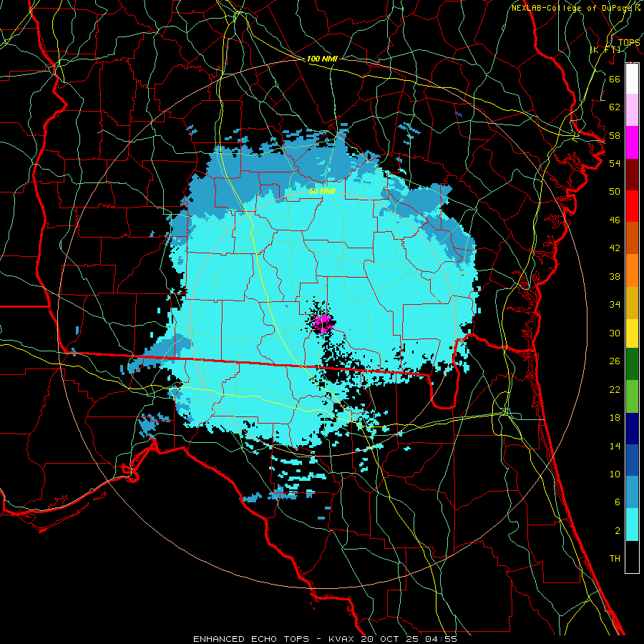This screenshot has width=644, height=644.
Task: Click the legend value "14"
Action: click(615, 446)
